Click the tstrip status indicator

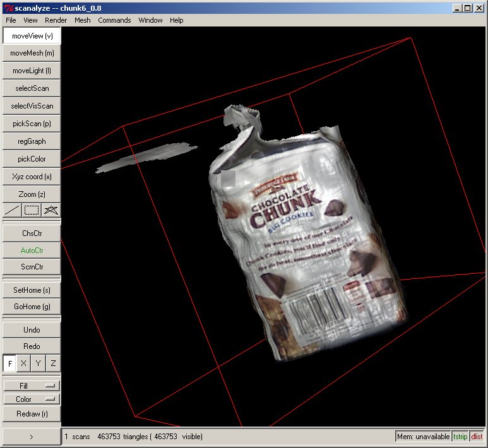460,437
